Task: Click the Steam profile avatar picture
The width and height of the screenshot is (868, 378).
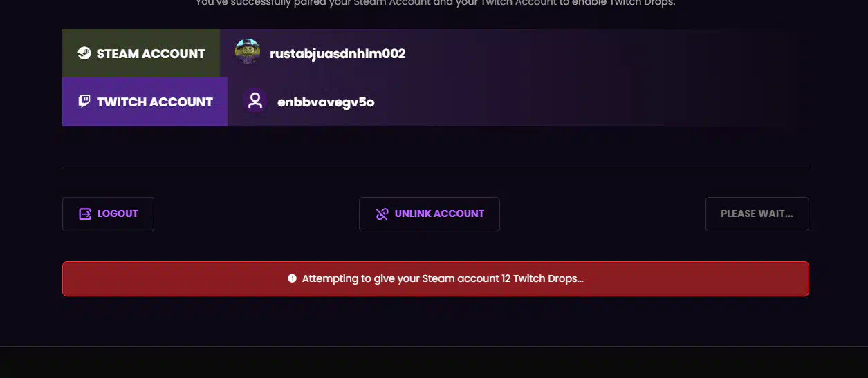Action: [x=248, y=52]
